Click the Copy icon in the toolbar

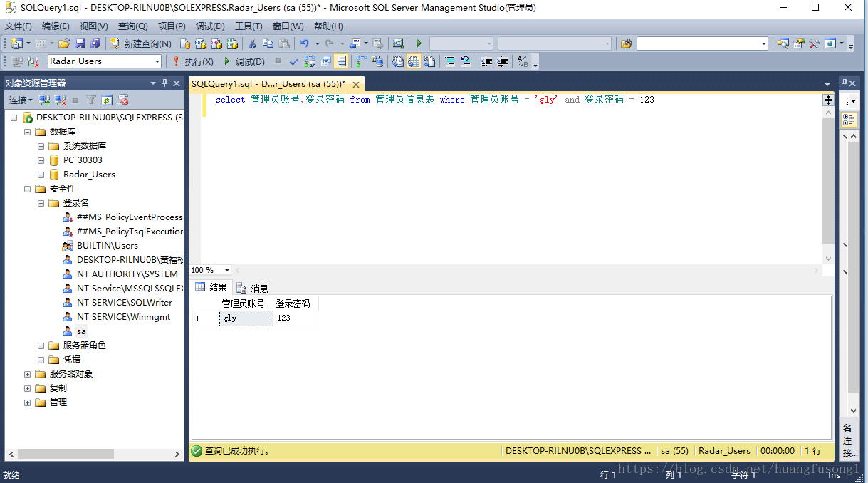pos(268,43)
